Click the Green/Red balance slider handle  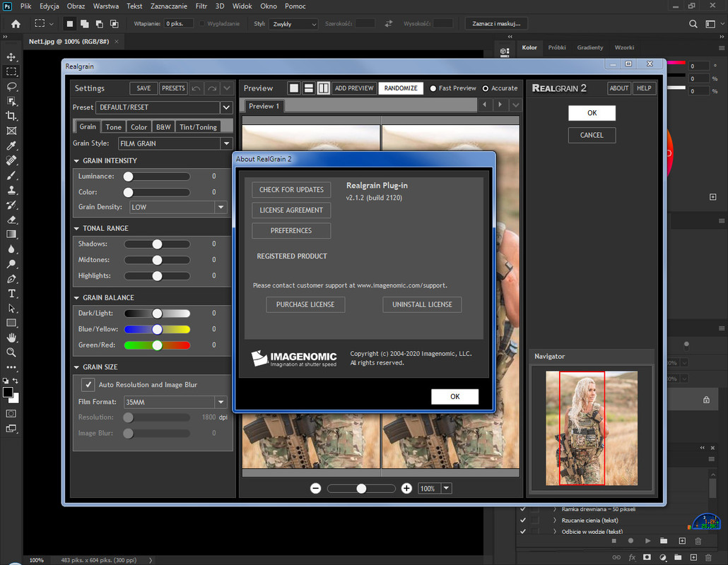(x=158, y=345)
